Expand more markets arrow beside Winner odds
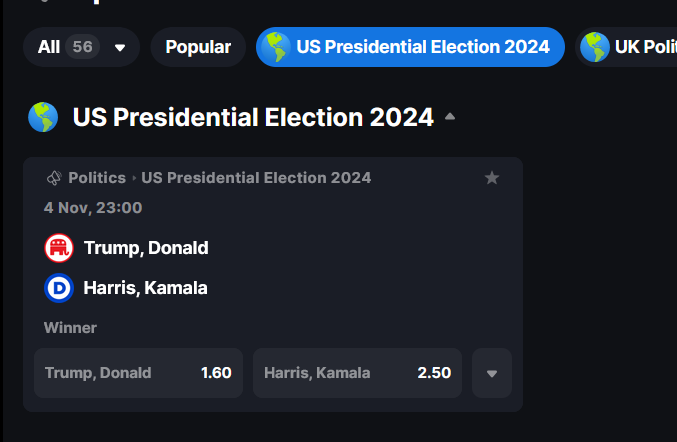 click(x=492, y=373)
